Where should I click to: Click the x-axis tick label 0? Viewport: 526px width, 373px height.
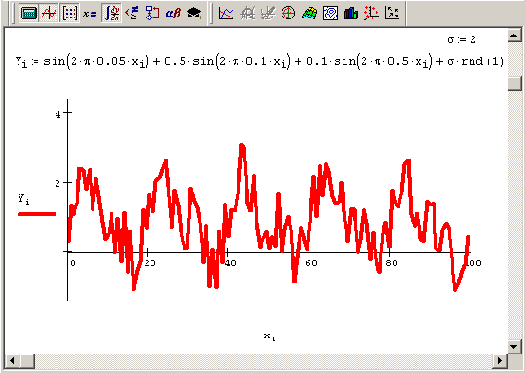point(73,263)
